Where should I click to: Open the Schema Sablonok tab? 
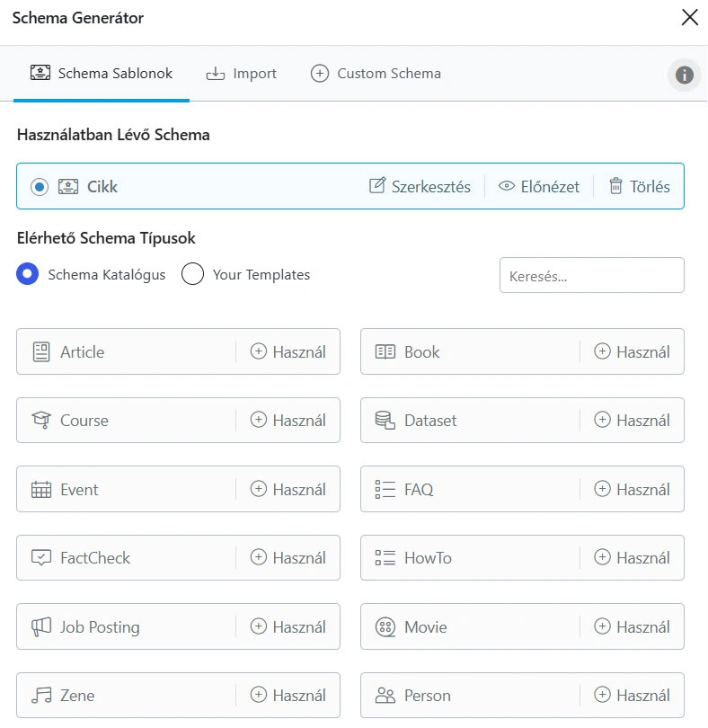[102, 74]
